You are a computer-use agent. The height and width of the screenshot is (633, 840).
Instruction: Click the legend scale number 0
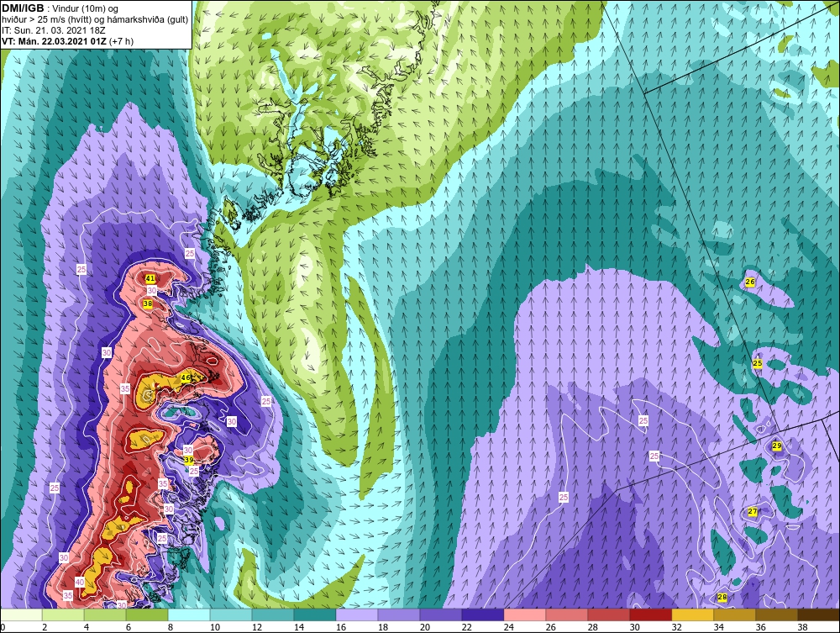(3, 627)
